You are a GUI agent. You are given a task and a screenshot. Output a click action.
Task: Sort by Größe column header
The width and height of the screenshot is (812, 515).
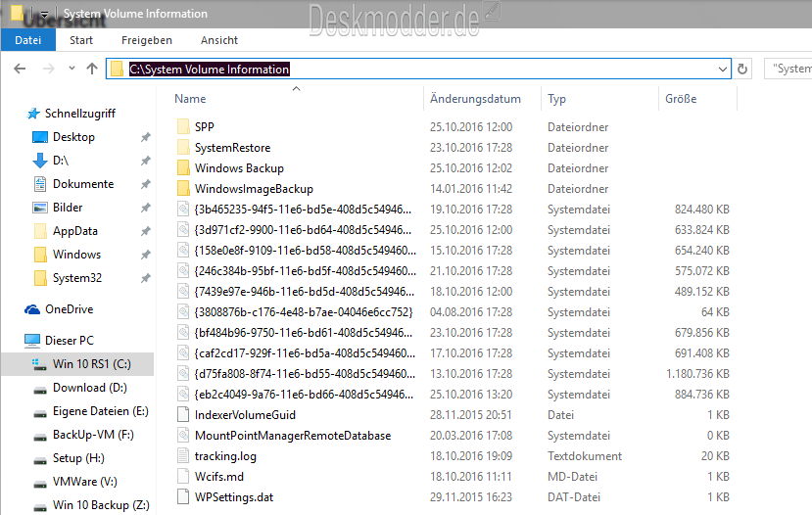point(681,98)
